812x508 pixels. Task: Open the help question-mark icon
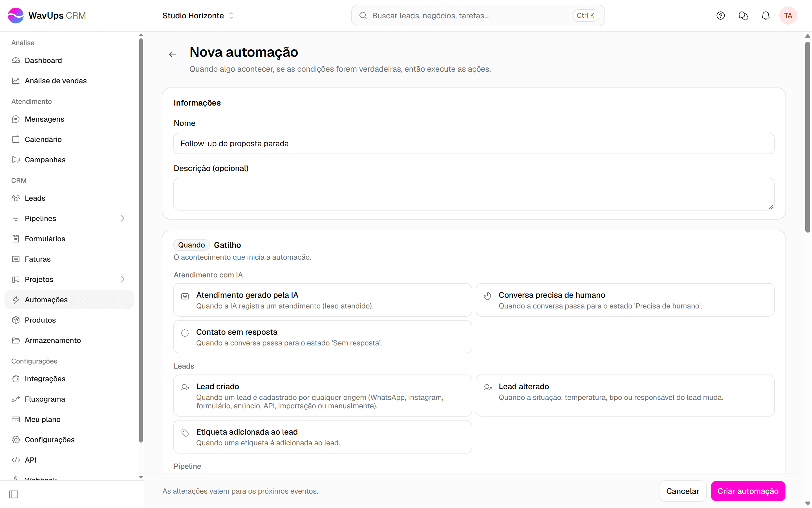click(x=720, y=16)
